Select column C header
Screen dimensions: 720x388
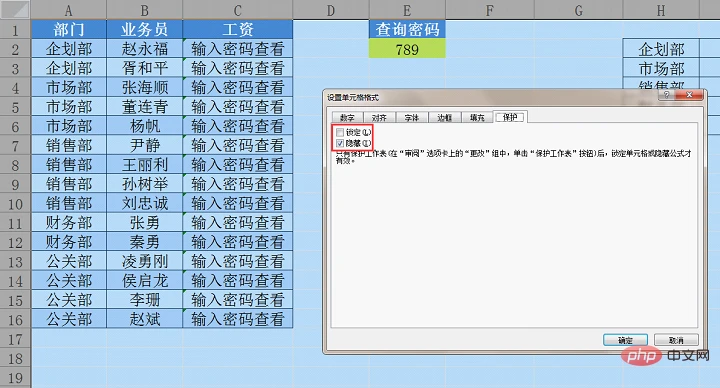(x=237, y=10)
